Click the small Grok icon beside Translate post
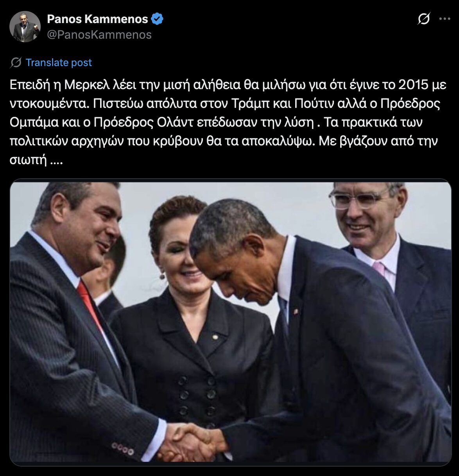 [16, 63]
